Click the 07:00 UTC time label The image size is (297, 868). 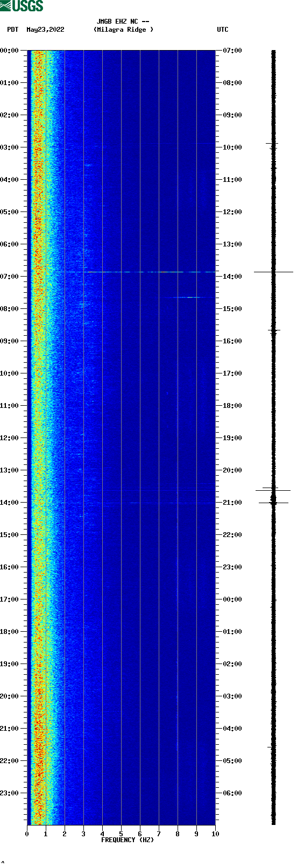coord(232,51)
